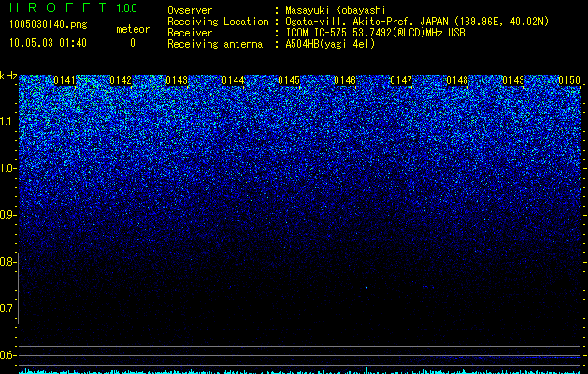Click the 0.8 frequency axis label
The width and height of the screenshot is (588, 374).
coord(7,262)
